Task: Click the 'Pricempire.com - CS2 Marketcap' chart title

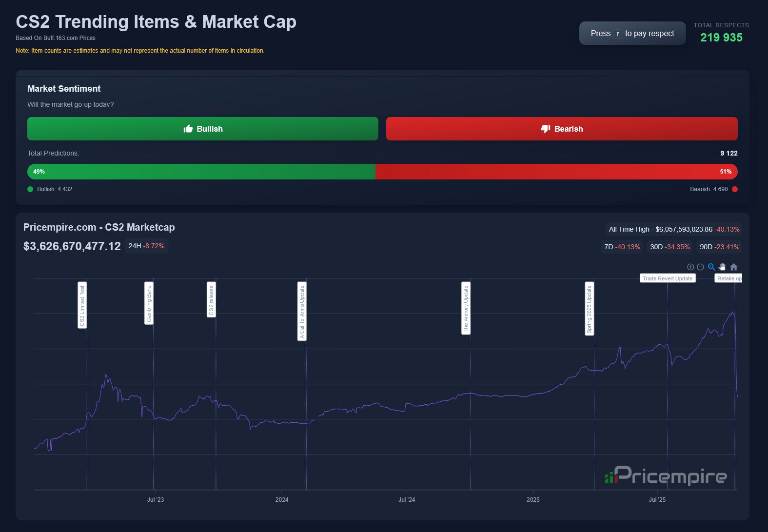Action: click(99, 227)
